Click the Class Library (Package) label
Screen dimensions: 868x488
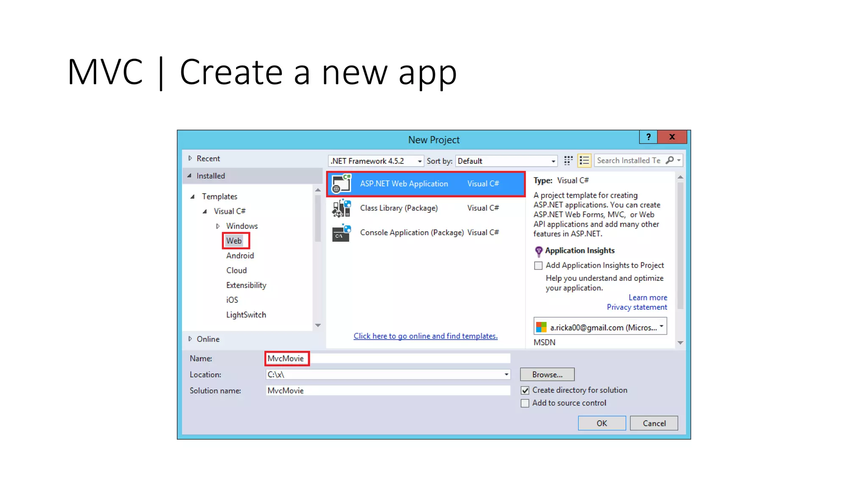[x=399, y=208]
